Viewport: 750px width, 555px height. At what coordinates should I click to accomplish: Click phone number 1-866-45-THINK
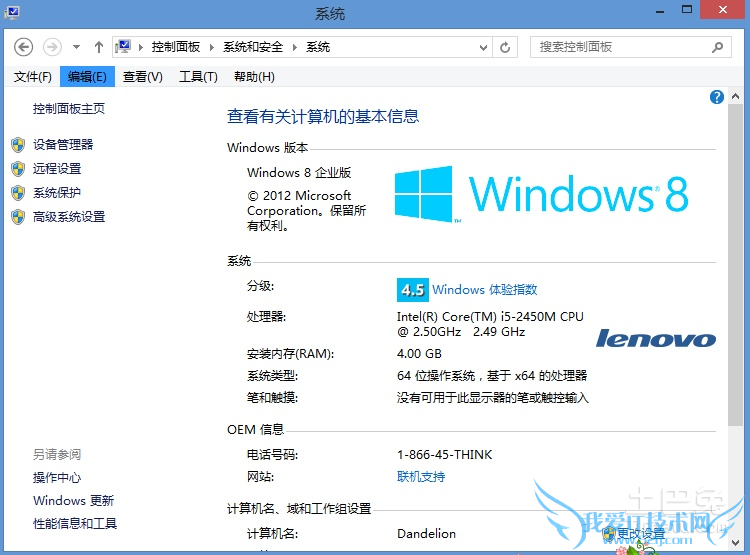click(444, 455)
